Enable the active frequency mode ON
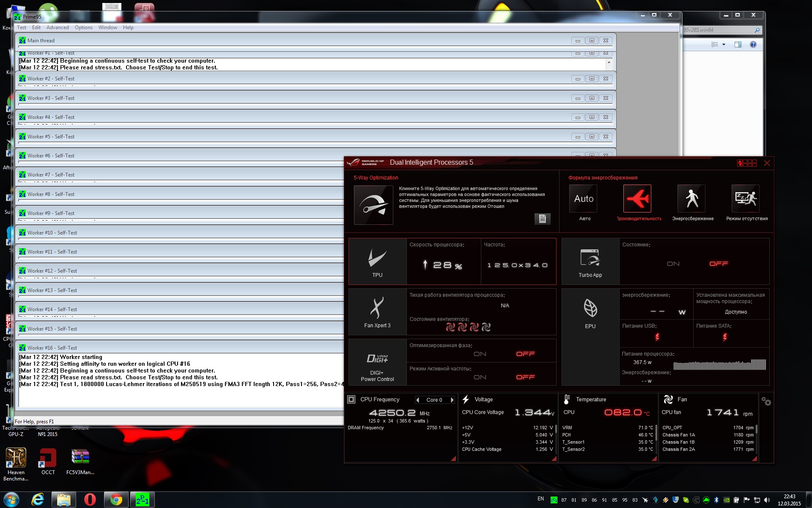The height and width of the screenshot is (508, 812). tap(480, 377)
